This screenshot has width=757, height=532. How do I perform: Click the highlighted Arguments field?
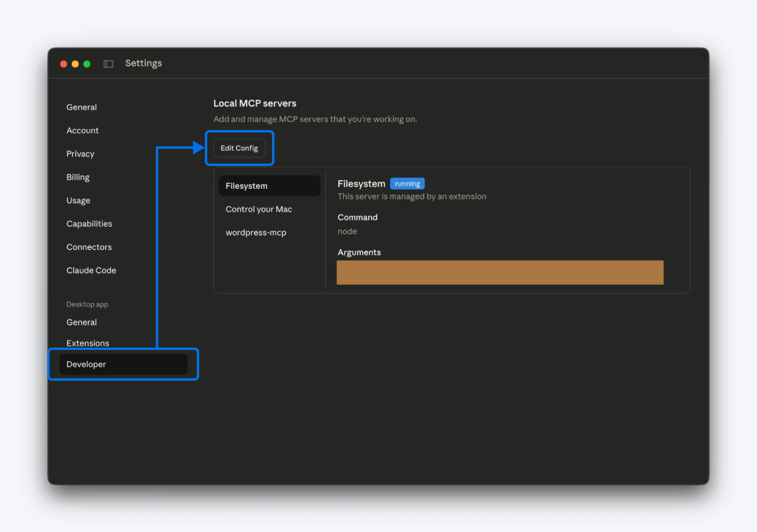click(x=500, y=272)
